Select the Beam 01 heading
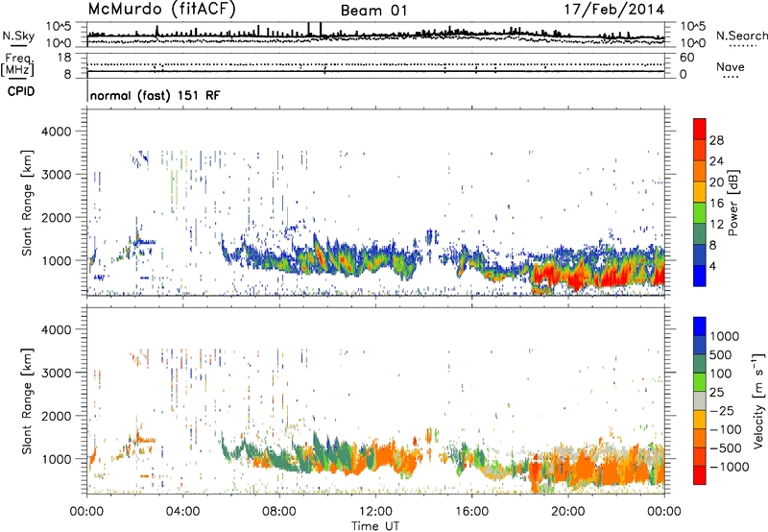Screen dimensions: 768x532 click(x=373, y=11)
